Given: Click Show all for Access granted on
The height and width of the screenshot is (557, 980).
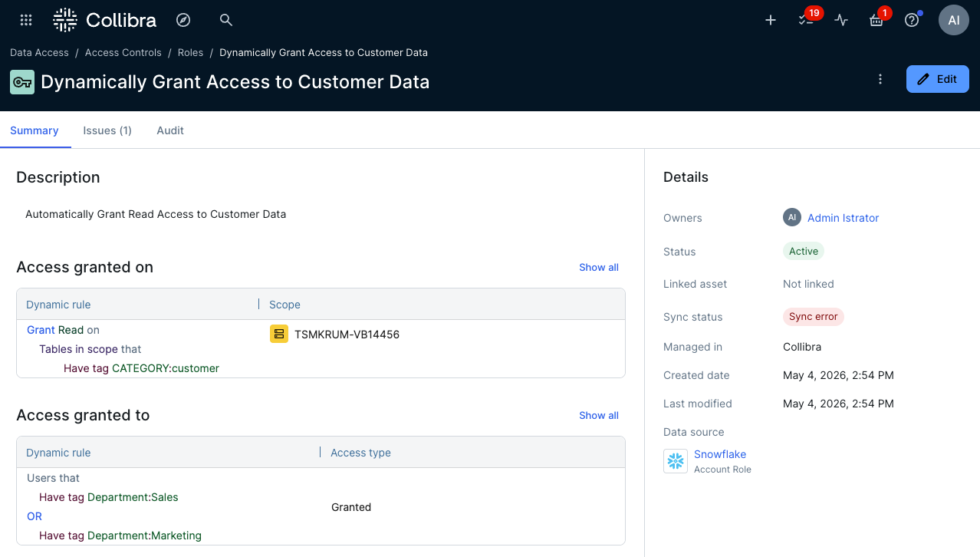Looking at the screenshot, I should pos(599,267).
